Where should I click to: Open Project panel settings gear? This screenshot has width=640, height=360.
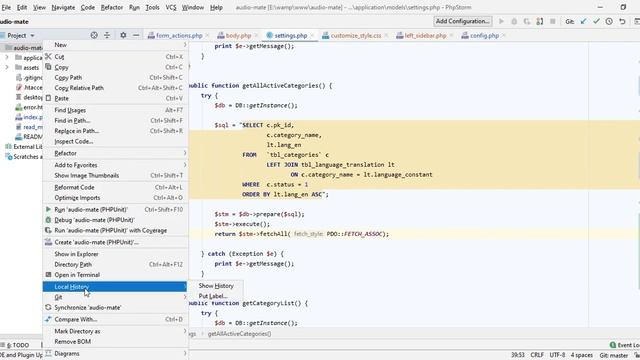tap(123, 35)
